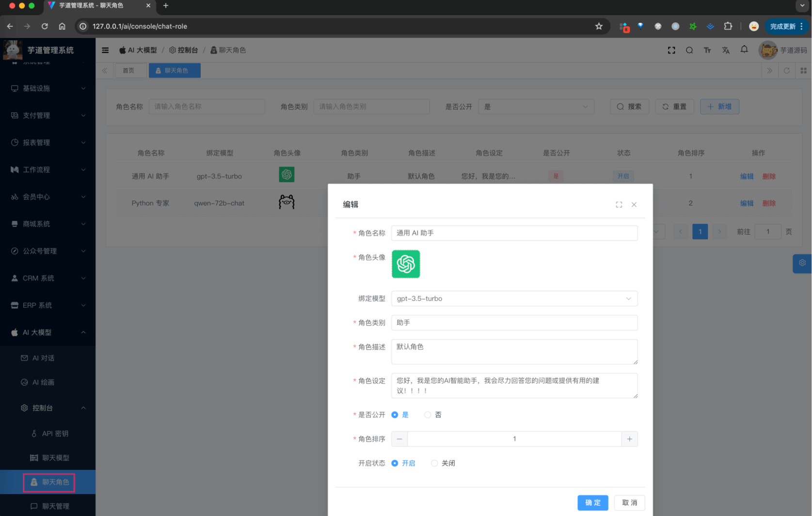Open the 绑定模型 dropdown

click(514, 298)
